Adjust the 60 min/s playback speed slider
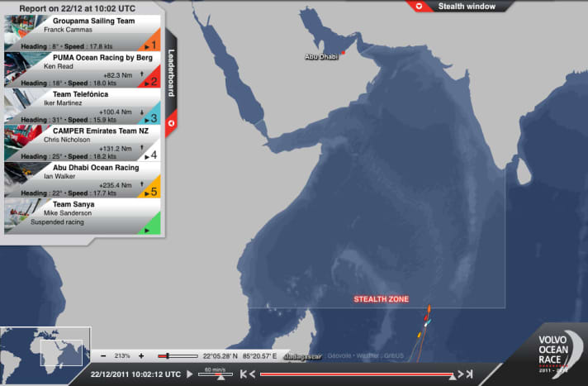This screenshot has height=386, width=588. click(x=216, y=374)
